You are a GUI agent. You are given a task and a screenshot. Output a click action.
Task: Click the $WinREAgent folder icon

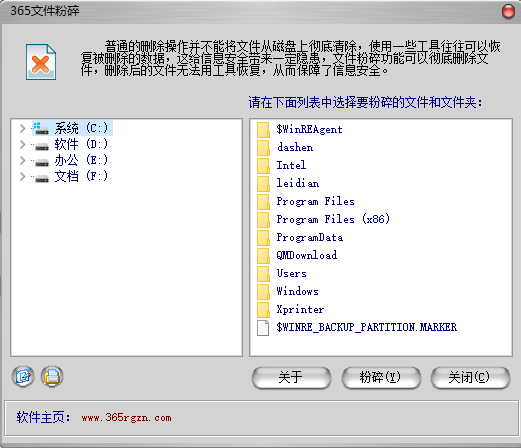(263, 130)
